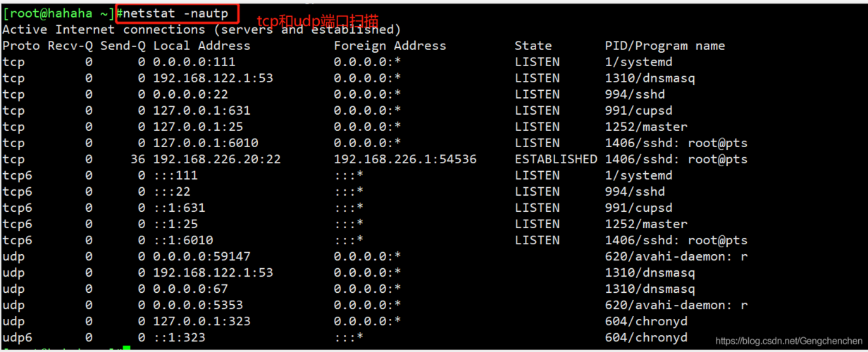Screen dimensions: 868x352
Task: Select local address "0.0.0.0:22"
Action: [x=190, y=94]
